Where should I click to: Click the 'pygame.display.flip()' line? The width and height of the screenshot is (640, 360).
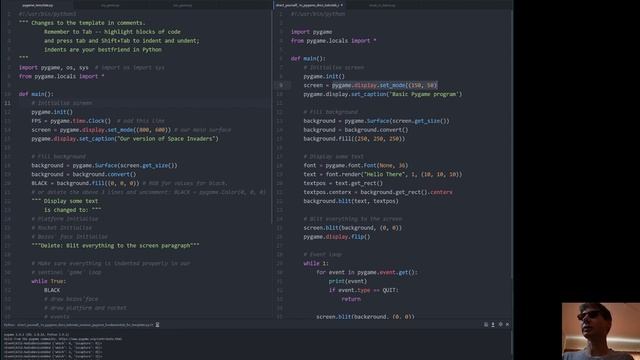pyautogui.click(x=337, y=237)
